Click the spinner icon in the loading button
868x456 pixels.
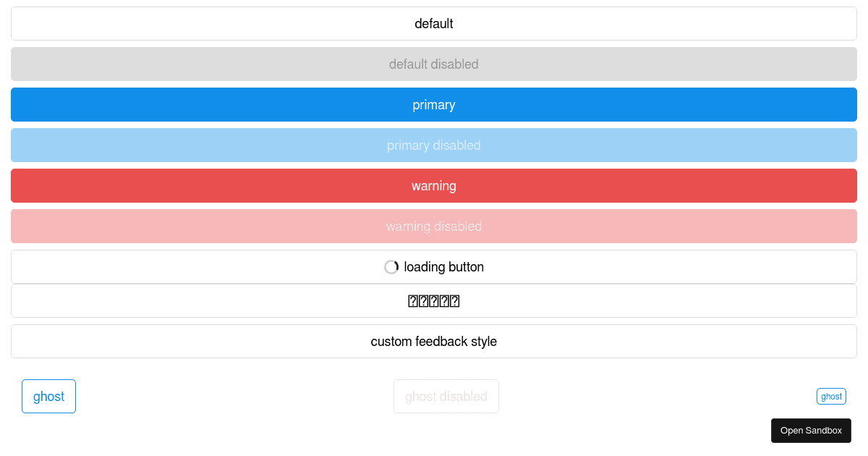pos(391,267)
